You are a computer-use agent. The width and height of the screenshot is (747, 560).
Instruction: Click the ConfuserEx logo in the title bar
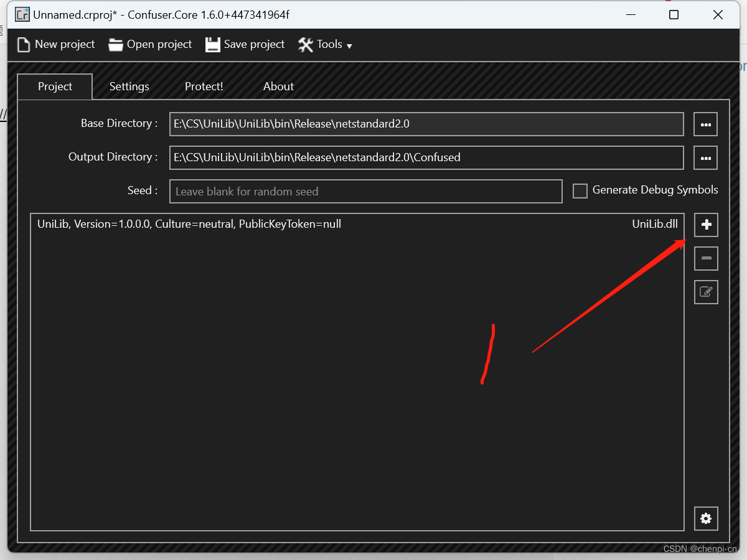coord(21,14)
